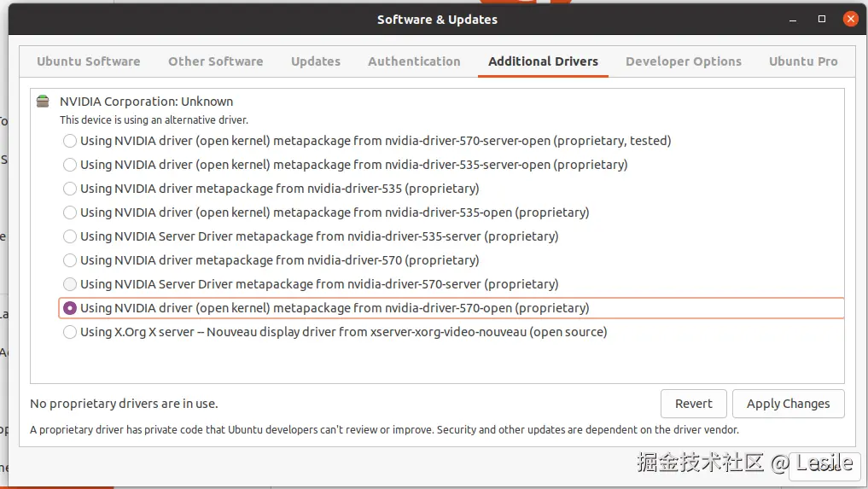Open the Ubuntu Software tab
868x489 pixels.
(x=89, y=61)
